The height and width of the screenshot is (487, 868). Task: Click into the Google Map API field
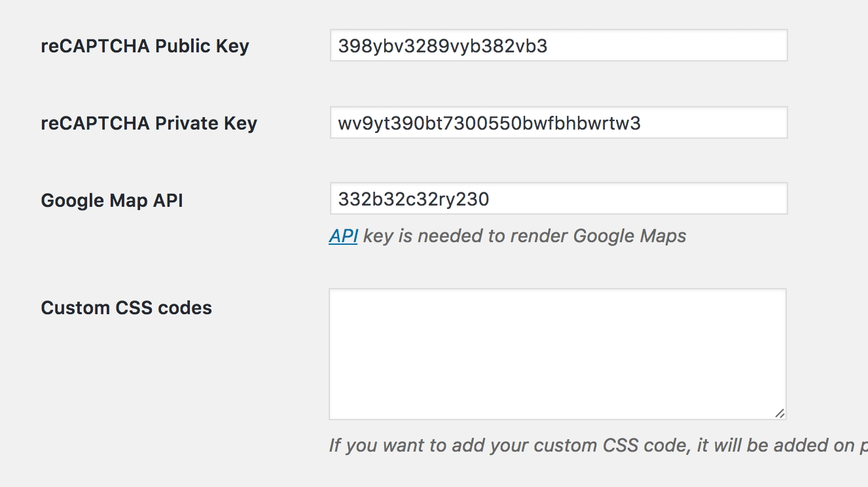pos(558,198)
